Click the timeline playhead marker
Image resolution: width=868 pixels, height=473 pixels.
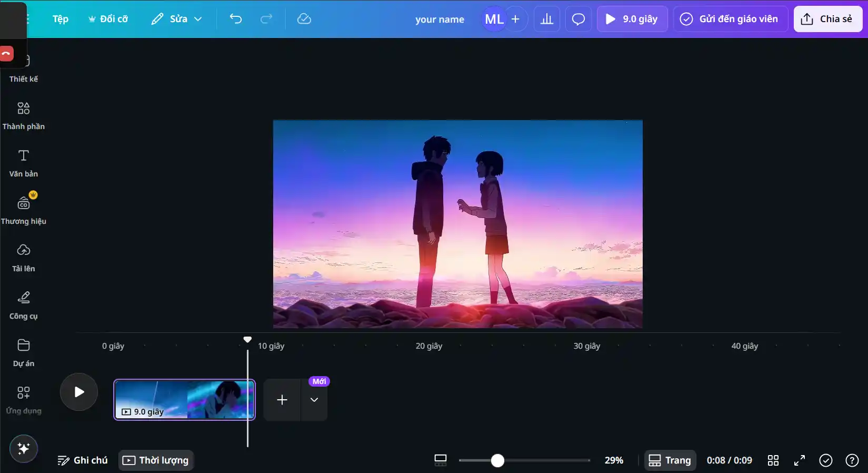247,340
